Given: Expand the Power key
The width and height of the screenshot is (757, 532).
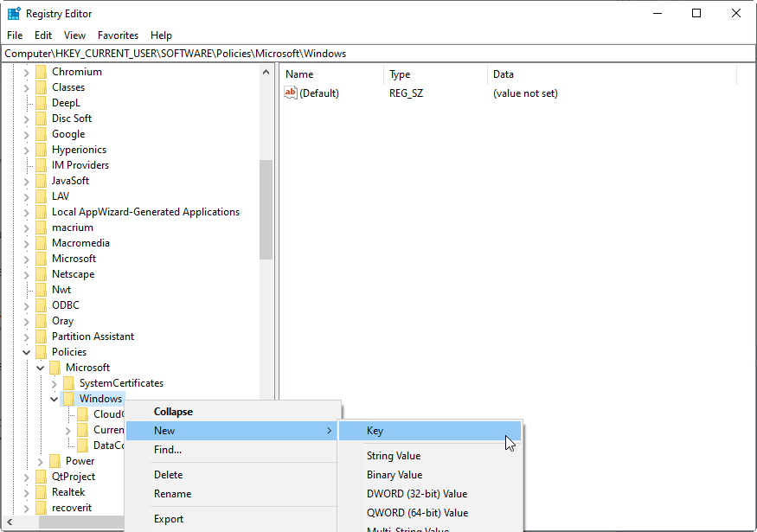Looking at the screenshot, I should point(41,462).
